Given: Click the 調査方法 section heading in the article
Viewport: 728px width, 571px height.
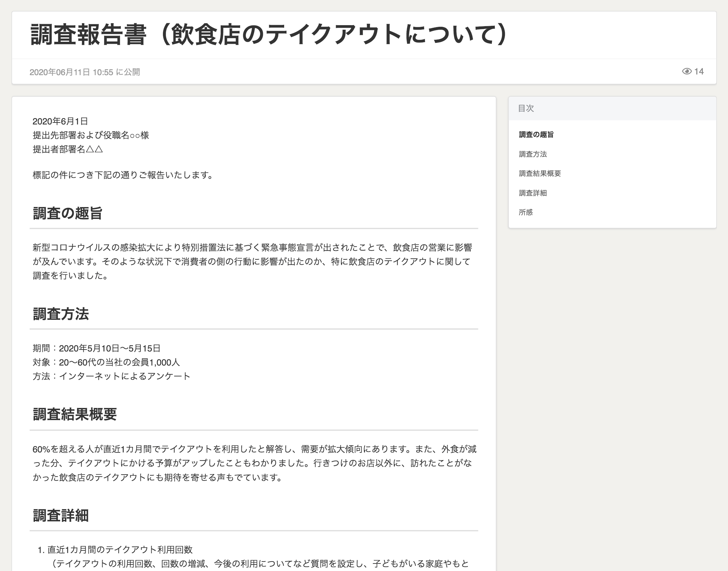Looking at the screenshot, I should point(60,314).
